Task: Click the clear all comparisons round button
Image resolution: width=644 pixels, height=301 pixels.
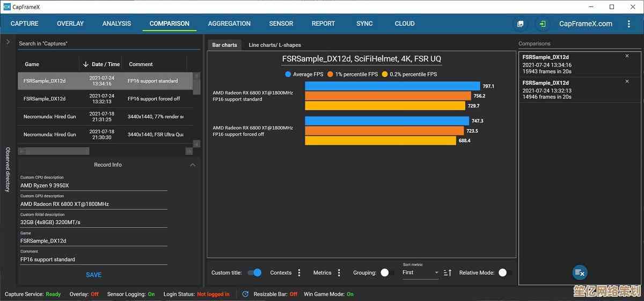Action: [x=580, y=273]
